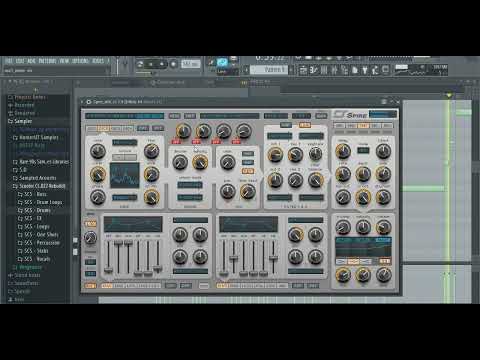Select the ENV1 tab at bottom of Spire
The height and width of the screenshot is (360, 480).
107,286
